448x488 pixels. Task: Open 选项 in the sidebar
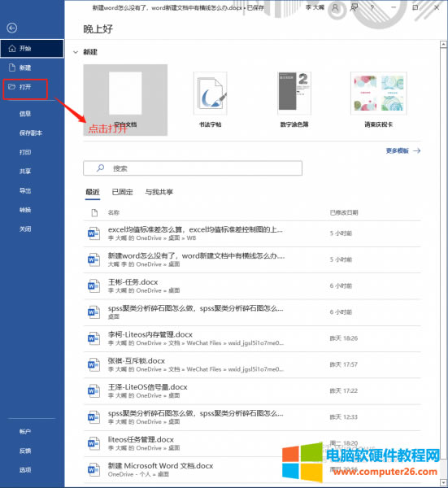tap(25, 470)
